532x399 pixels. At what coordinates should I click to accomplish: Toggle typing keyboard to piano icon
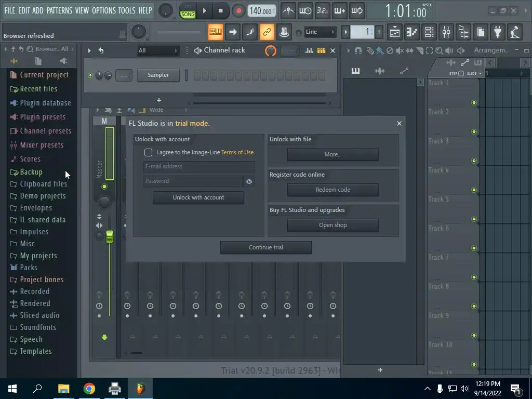coord(216,32)
